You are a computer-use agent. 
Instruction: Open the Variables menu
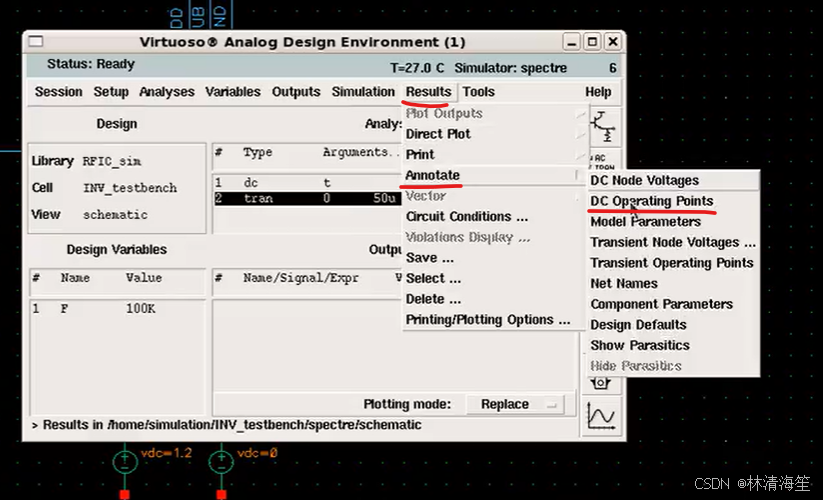[233, 92]
